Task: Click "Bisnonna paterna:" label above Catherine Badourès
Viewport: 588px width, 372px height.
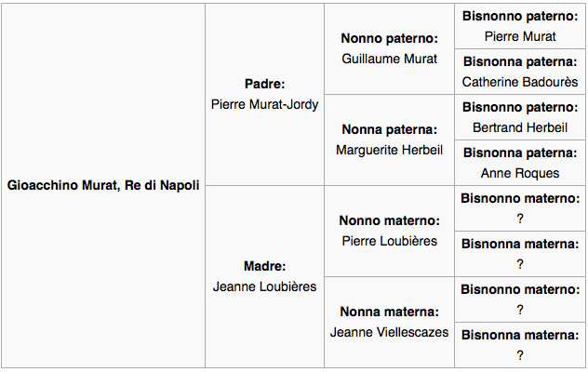Action: [520, 61]
